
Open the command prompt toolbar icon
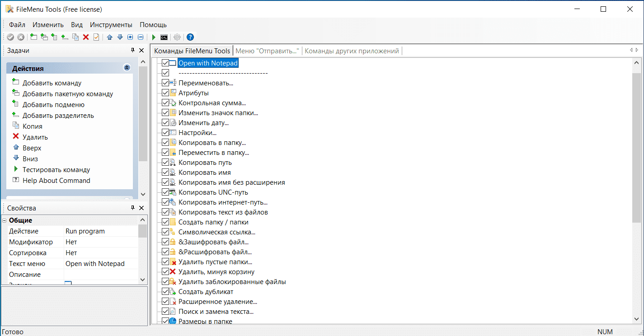(164, 37)
